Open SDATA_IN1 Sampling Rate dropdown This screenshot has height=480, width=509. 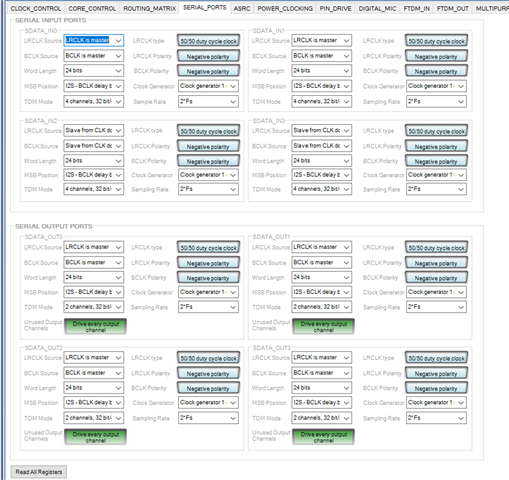(x=436, y=101)
